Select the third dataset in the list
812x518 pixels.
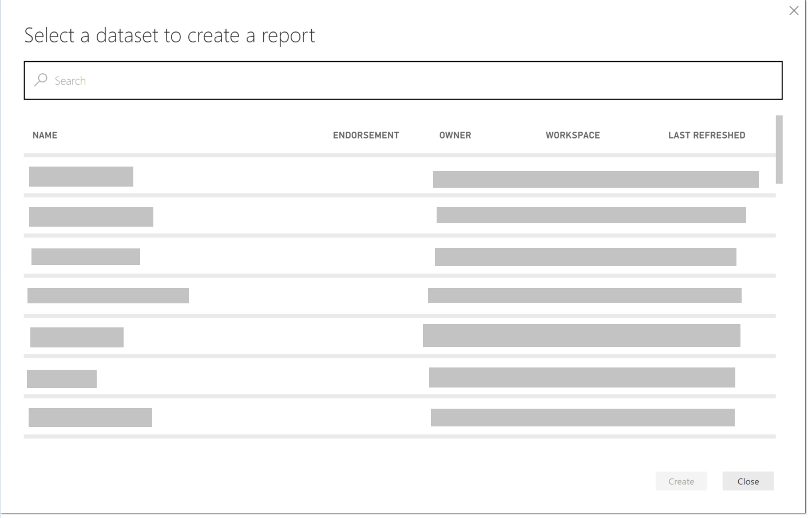tap(229, 257)
